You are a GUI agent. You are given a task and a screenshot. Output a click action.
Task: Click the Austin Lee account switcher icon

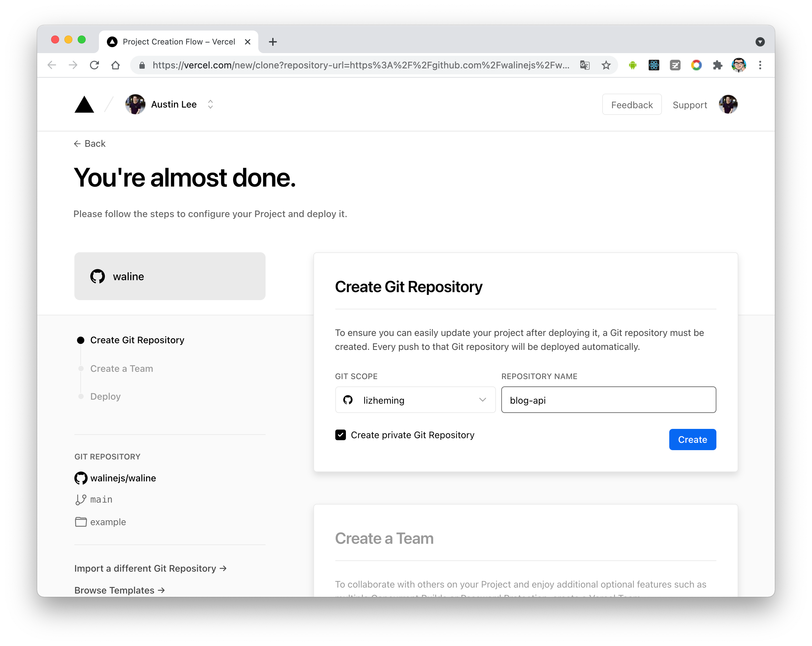click(210, 104)
